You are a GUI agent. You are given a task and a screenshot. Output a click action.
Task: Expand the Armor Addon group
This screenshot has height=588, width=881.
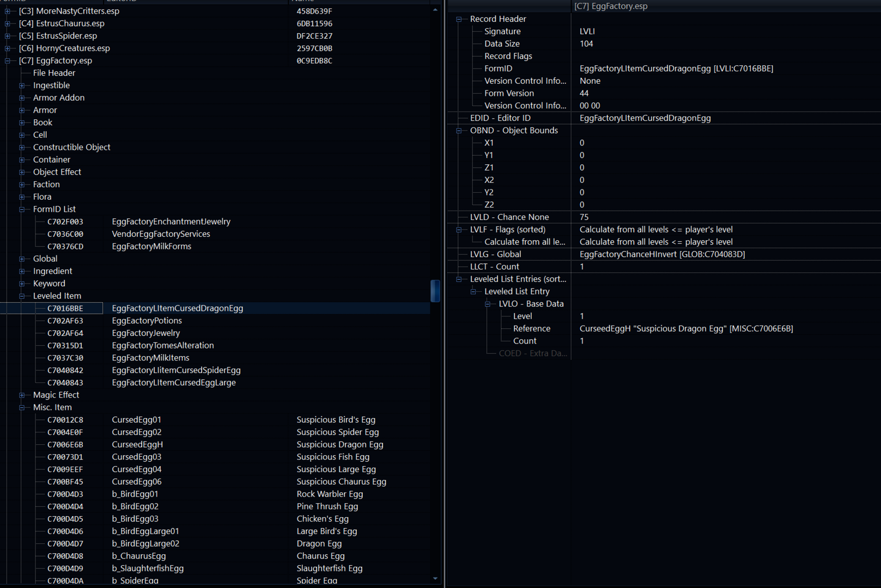(x=22, y=98)
